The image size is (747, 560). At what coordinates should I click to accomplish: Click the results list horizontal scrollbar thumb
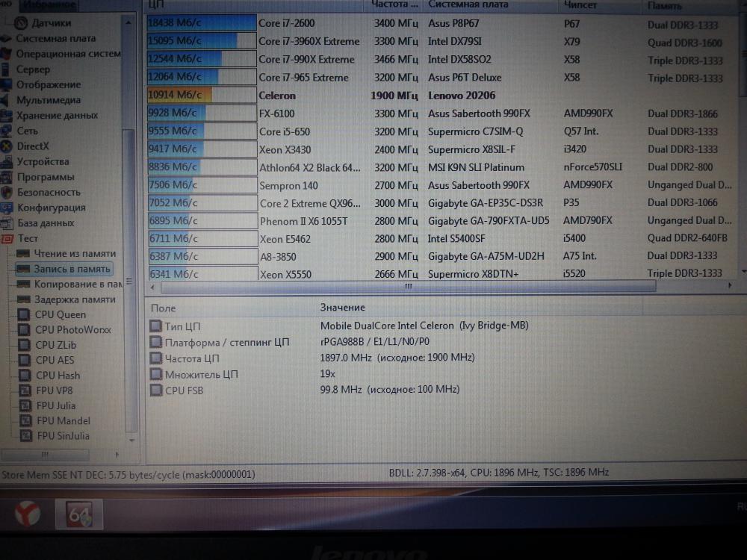(409, 287)
